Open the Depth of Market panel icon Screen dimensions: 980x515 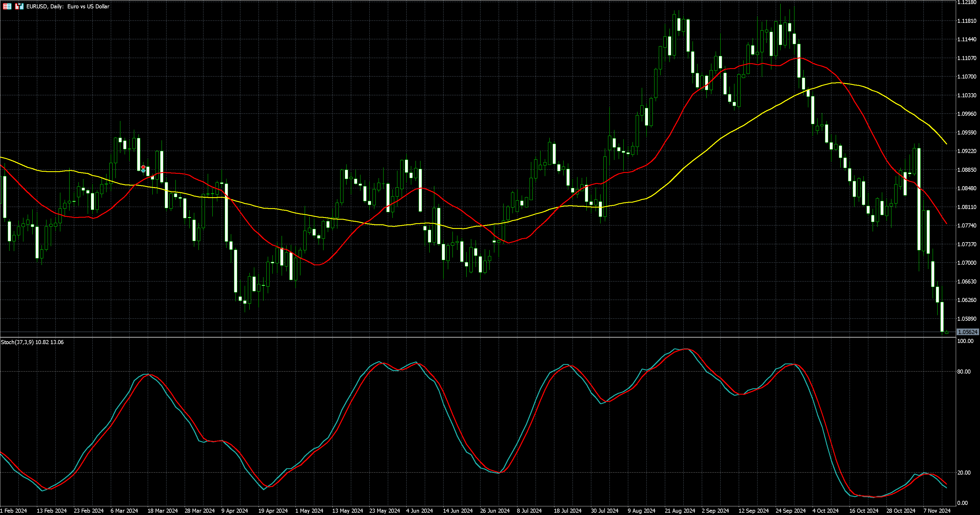7,6
